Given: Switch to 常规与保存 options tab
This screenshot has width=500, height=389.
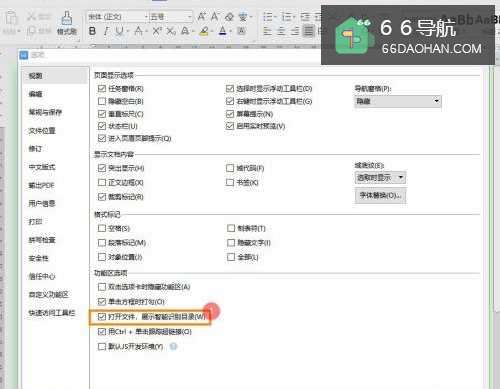Looking at the screenshot, I should tap(45, 112).
